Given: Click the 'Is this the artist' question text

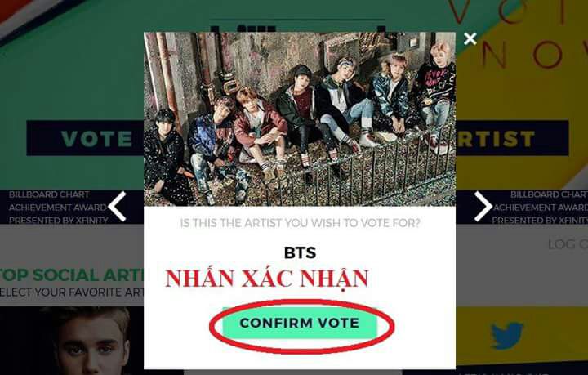Looking at the screenshot, I should pos(300,223).
